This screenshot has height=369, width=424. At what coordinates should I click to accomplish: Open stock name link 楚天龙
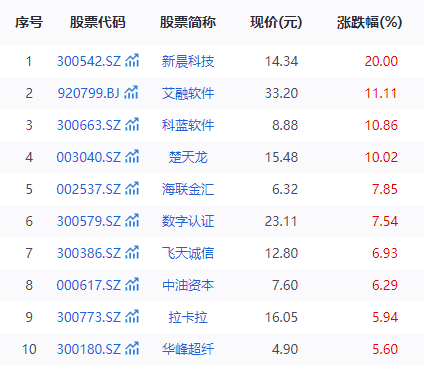(x=188, y=157)
